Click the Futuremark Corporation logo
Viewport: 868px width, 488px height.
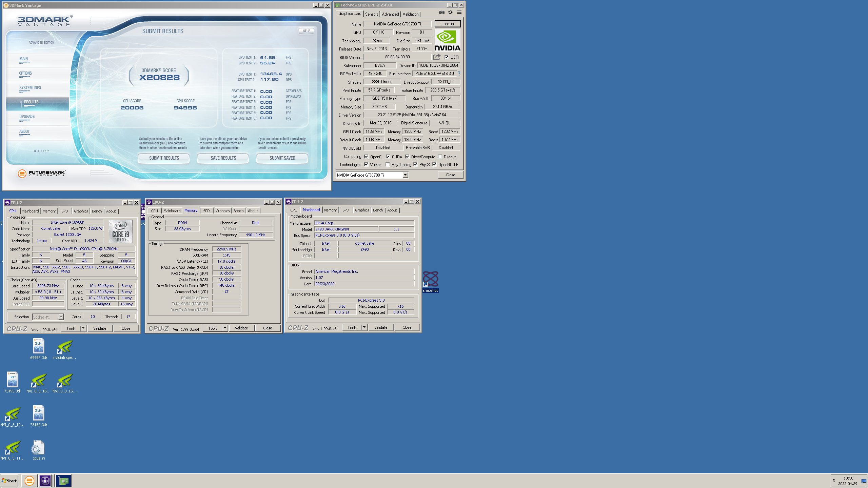pyautogui.click(x=42, y=174)
